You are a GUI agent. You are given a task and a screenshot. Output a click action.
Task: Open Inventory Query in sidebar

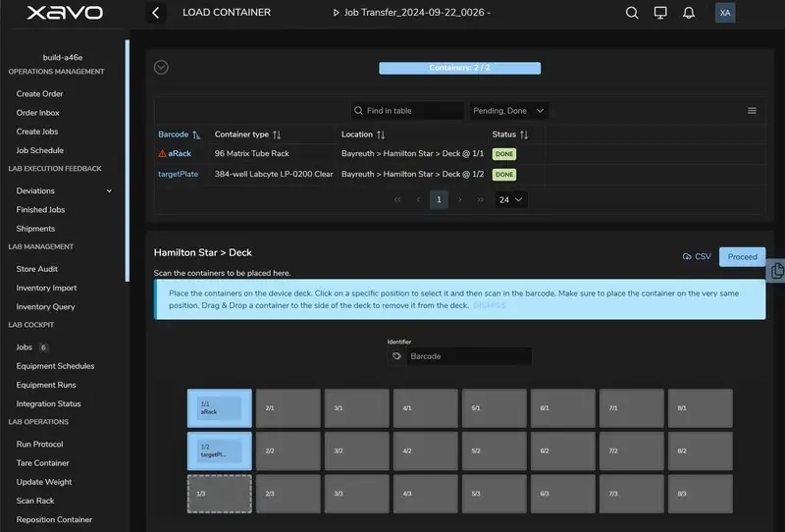point(45,306)
